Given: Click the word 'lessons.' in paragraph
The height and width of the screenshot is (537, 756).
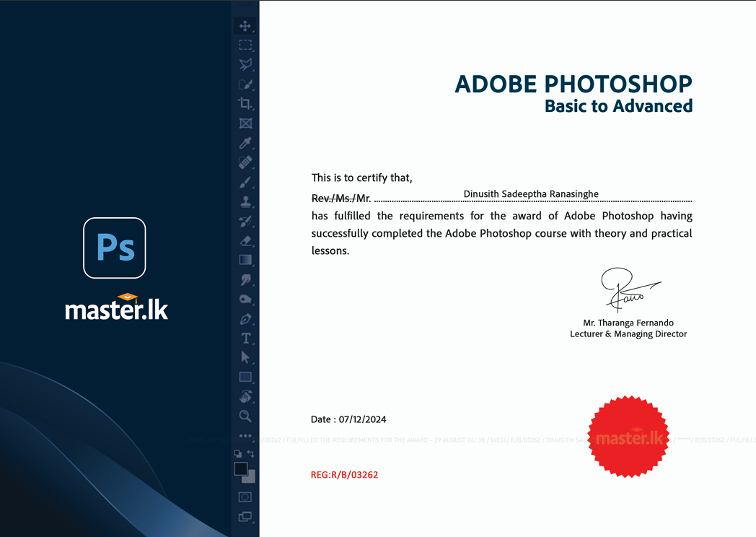Looking at the screenshot, I should [x=330, y=251].
